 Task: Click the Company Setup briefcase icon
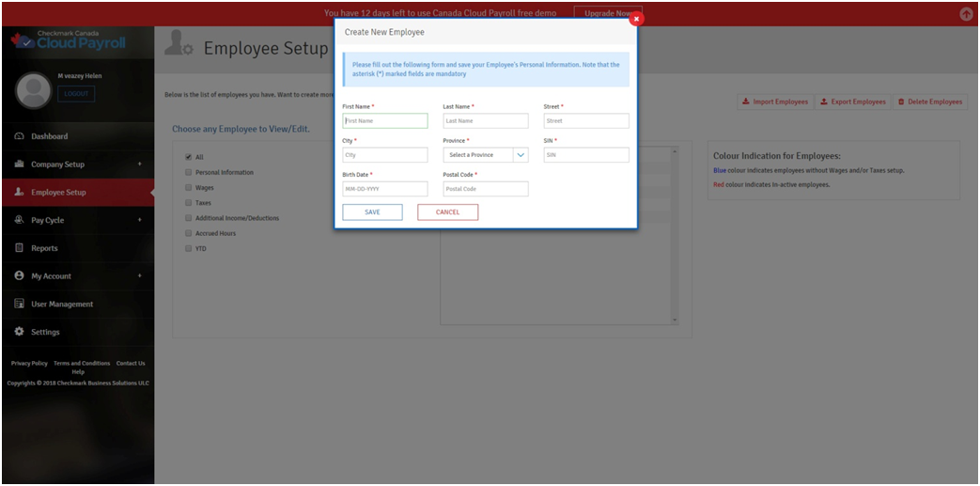pos(19,165)
